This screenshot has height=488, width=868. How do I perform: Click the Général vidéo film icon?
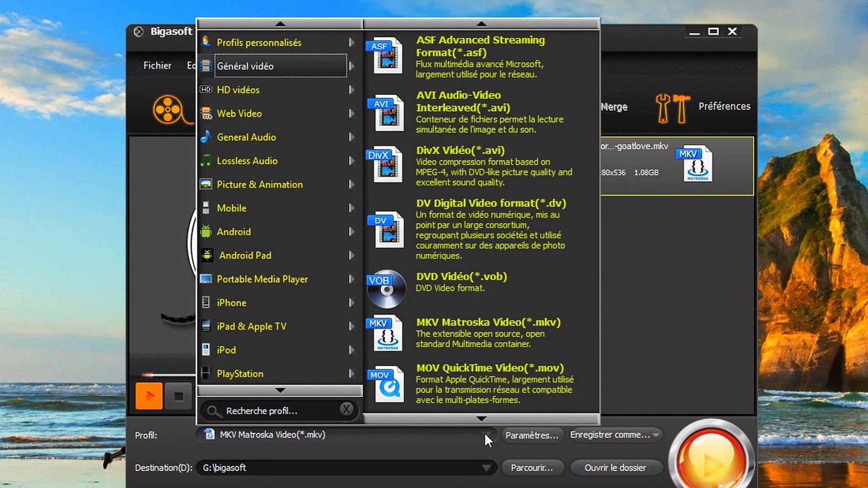click(x=205, y=66)
